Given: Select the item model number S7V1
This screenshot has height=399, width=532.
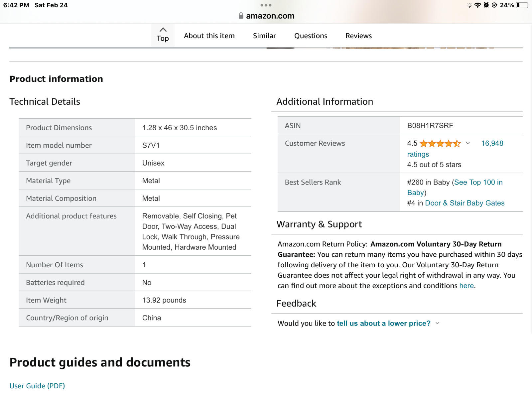Looking at the screenshot, I should tap(151, 145).
